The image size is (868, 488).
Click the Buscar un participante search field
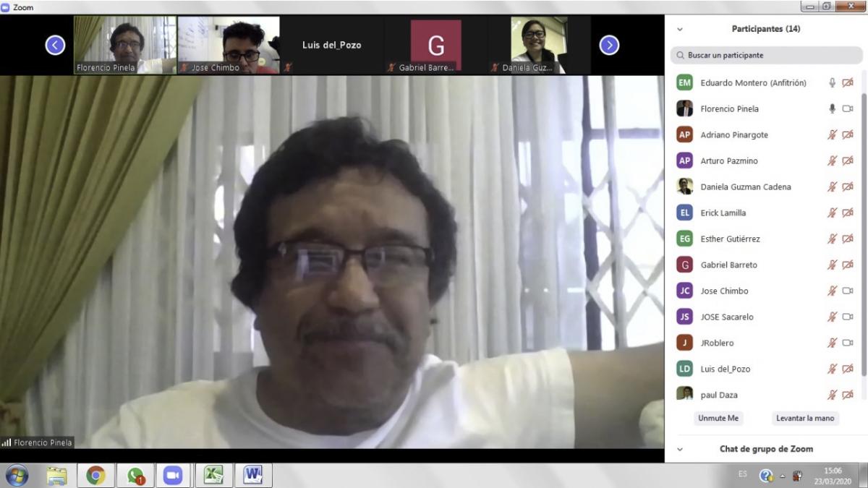(x=765, y=55)
